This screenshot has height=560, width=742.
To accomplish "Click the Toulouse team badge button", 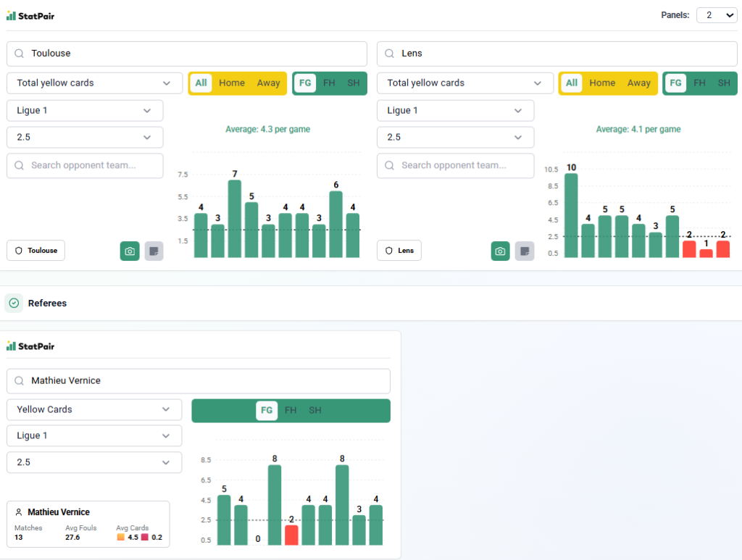I will [x=36, y=251].
